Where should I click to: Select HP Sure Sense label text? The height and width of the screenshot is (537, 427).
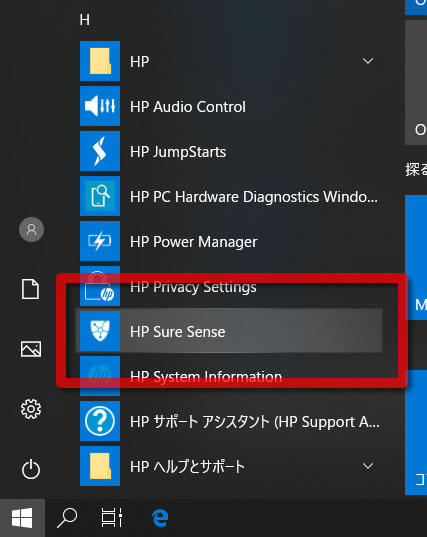pyautogui.click(x=177, y=332)
